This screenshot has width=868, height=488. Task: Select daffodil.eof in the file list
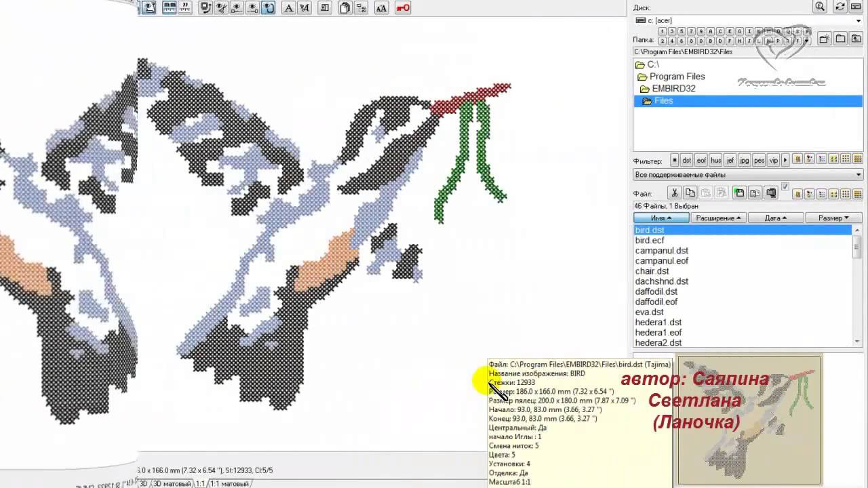pyautogui.click(x=656, y=302)
